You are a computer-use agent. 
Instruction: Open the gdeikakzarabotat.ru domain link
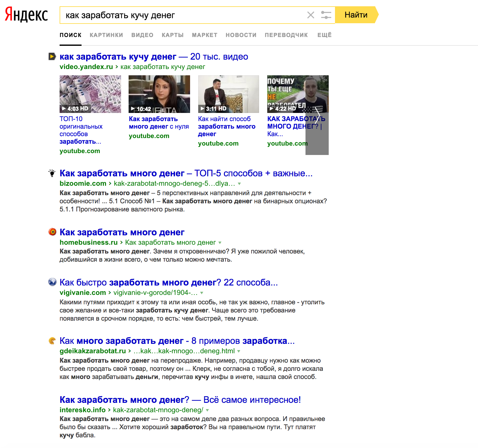pyautogui.click(x=93, y=351)
